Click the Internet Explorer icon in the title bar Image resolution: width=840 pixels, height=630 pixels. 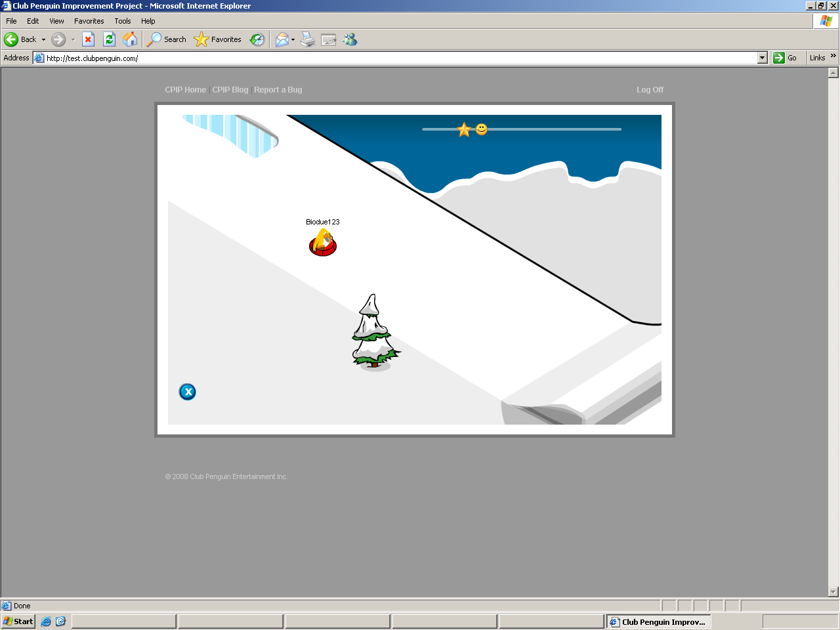pos(6,6)
